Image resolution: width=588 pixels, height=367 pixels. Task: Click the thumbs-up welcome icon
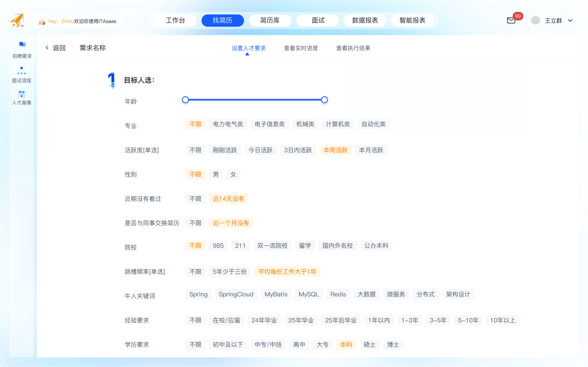click(x=42, y=21)
